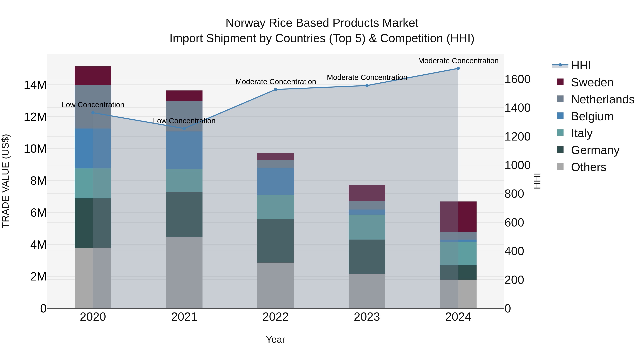
Task: Click the 2021 HHI data point
Action: (x=184, y=128)
